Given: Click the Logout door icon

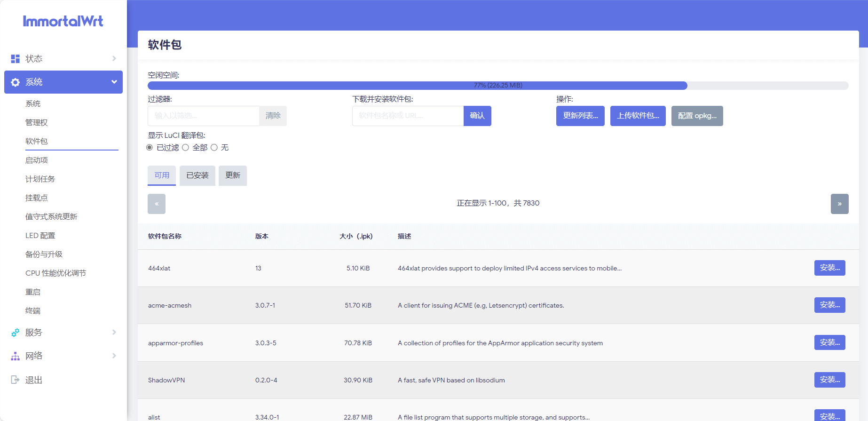Looking at the screenshot, I should (x=16, y=380).
